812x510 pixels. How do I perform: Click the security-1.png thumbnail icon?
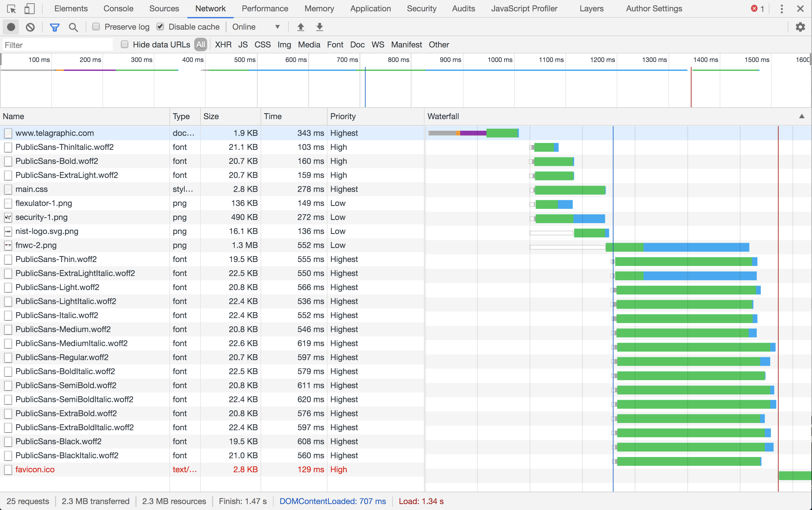(x=8, y=217)
